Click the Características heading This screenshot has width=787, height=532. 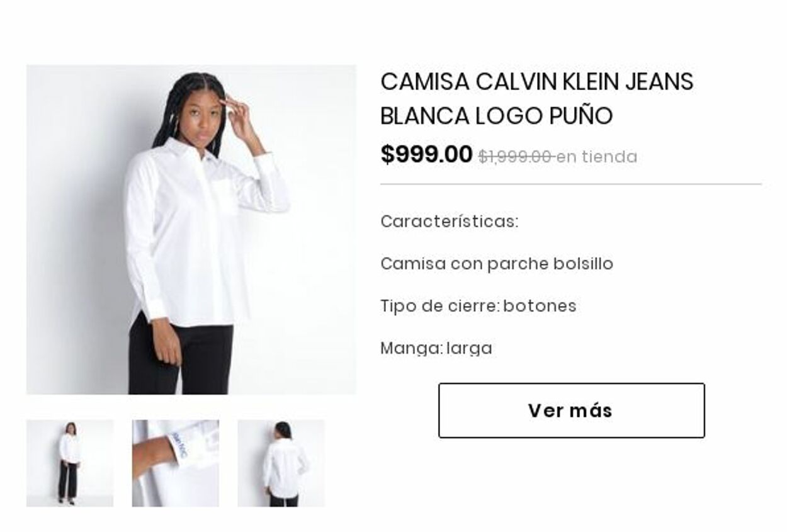pos(450,222)
